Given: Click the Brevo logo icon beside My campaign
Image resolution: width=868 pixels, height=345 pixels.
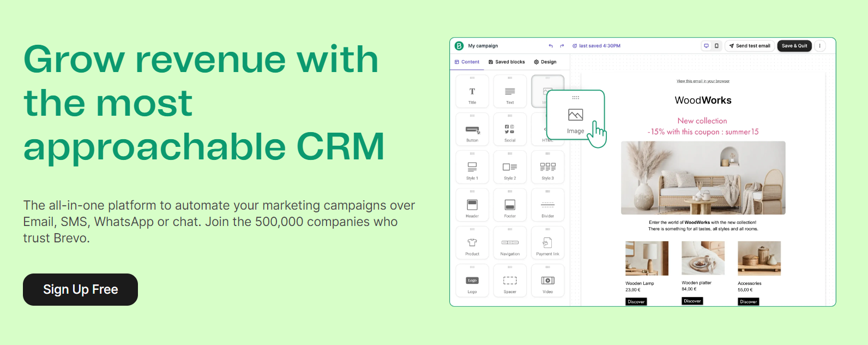Looking at the screenshot, I should click(459, 46).
